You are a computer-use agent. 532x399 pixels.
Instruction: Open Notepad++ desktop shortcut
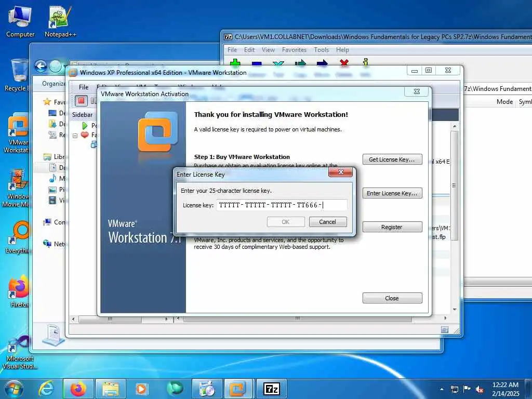[60, 22]
